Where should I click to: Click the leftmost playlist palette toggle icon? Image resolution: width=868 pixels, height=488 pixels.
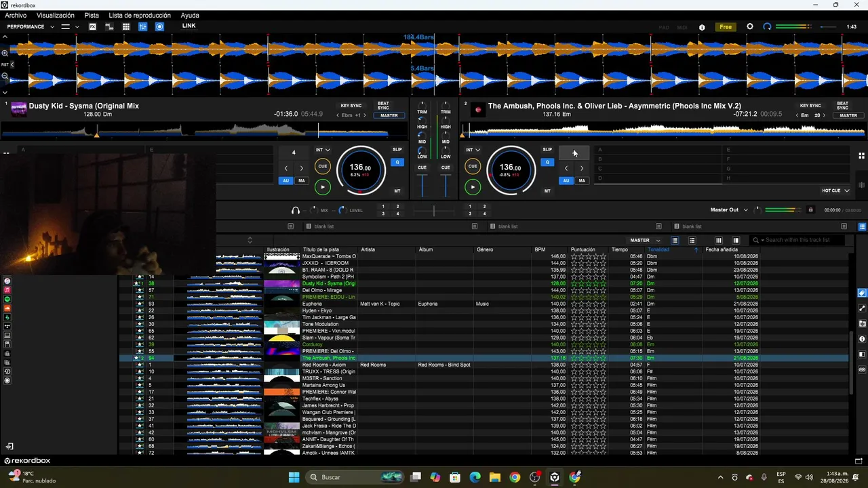(x=290, y=226)
